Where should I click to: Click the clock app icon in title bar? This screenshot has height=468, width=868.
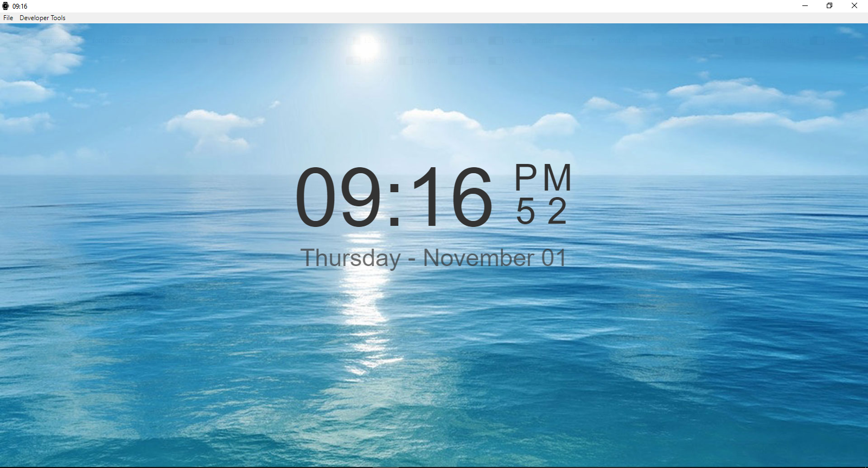point(5,6)
